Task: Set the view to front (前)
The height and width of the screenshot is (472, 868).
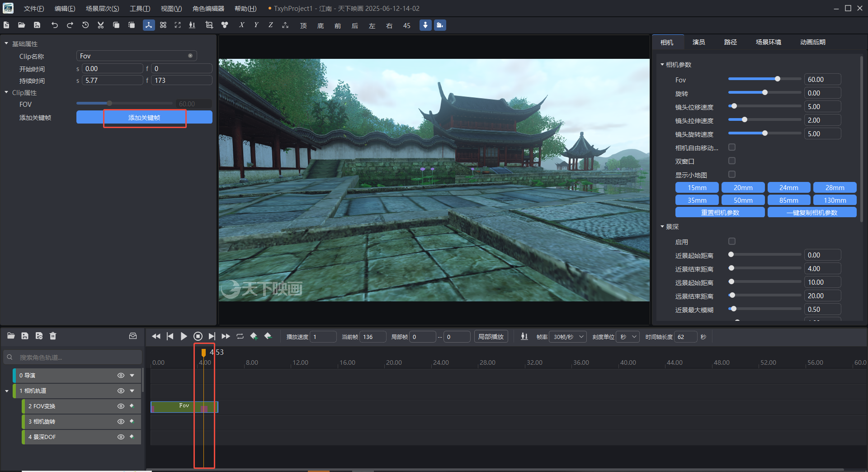Action: [x=338, y=26]
